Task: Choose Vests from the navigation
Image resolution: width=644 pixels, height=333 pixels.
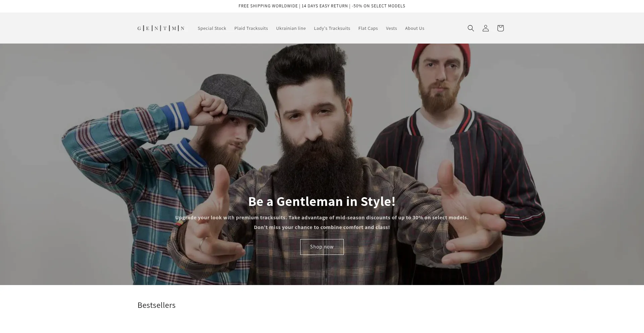Action: (x=391, y=28)
